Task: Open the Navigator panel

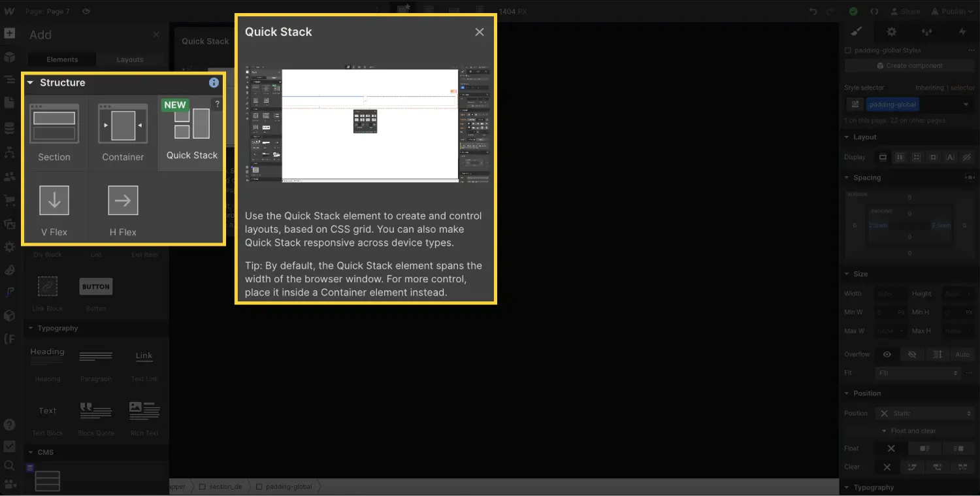Action: (x=9, y=81)
